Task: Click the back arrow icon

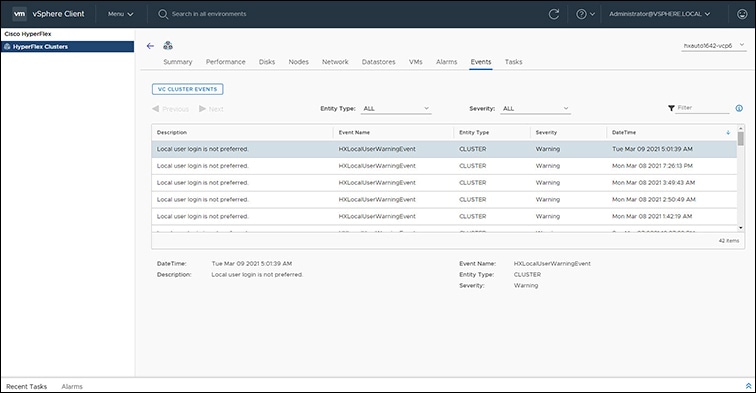Action: pyautogui.click(x=150, y=46)
